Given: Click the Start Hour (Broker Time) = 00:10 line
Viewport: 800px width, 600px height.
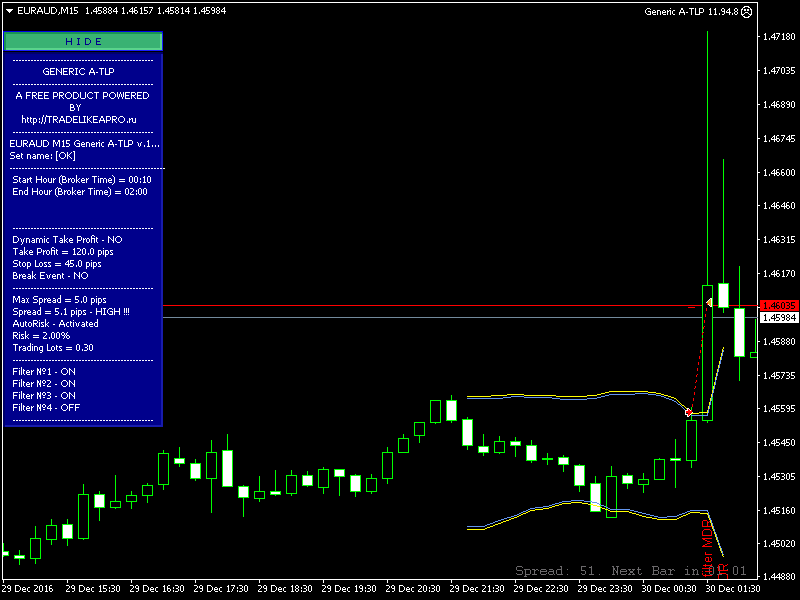Looking at the screenshot, I should pos(82,180).
